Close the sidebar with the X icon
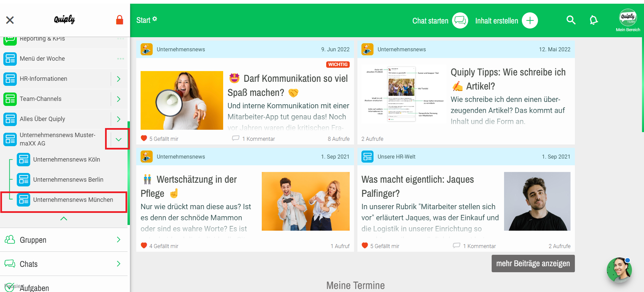 tap(10, 20)
